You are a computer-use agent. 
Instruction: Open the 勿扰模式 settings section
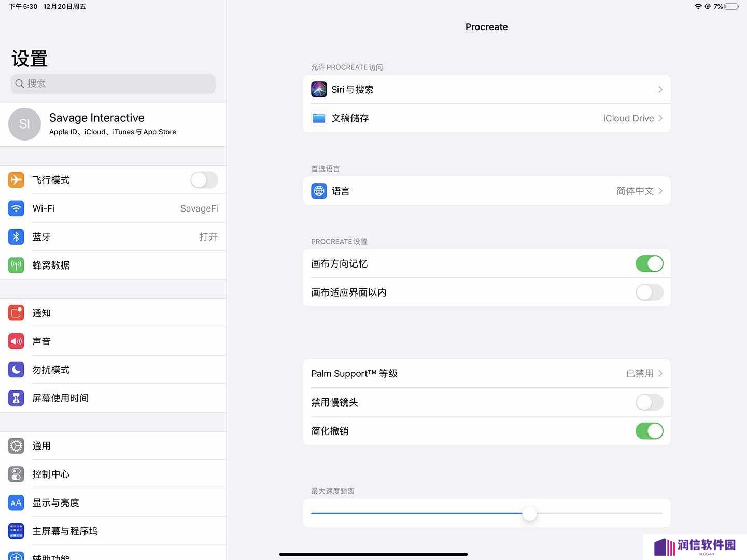(113, 370)
